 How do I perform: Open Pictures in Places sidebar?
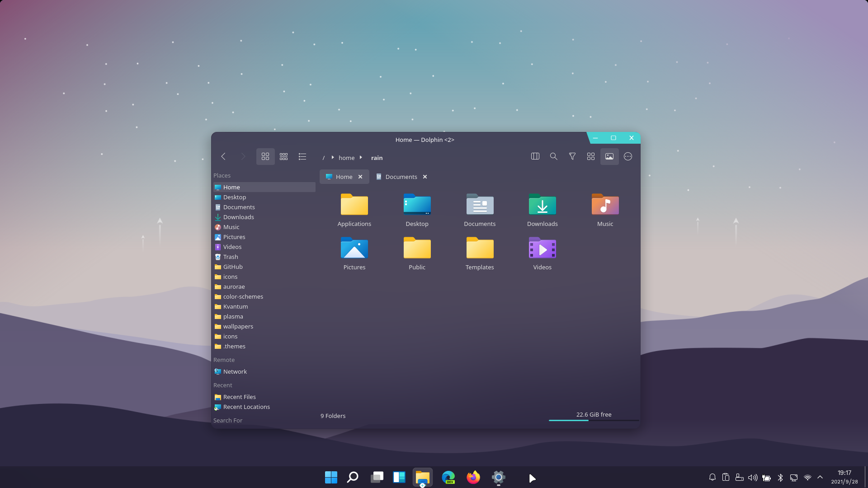pyautogui.click(x=264, y=237)
